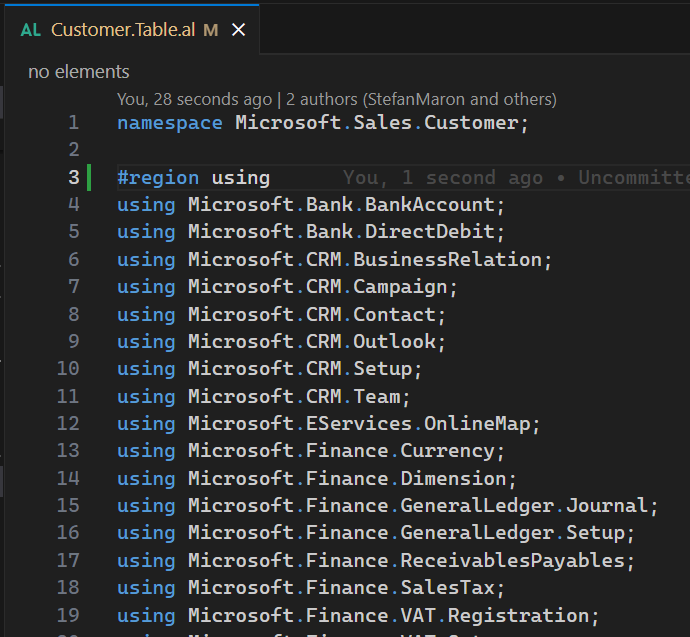Click 'Microsoft.Finance.Currency' on line 13
The height and width of the screenshot is (637, 690).
341,451
